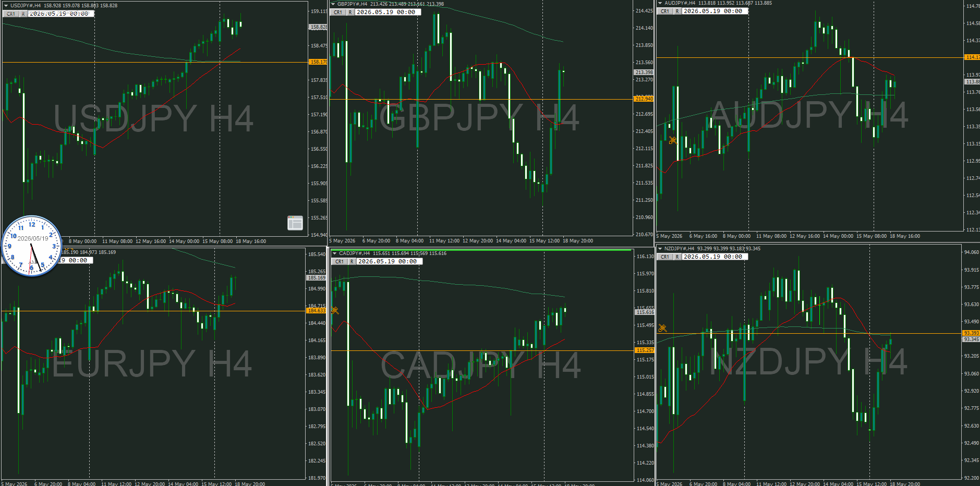The image size is (980, 486).
Task: Expand the CADJPY#,H4 chart title dropdown arrow
Action: (334, 253)
